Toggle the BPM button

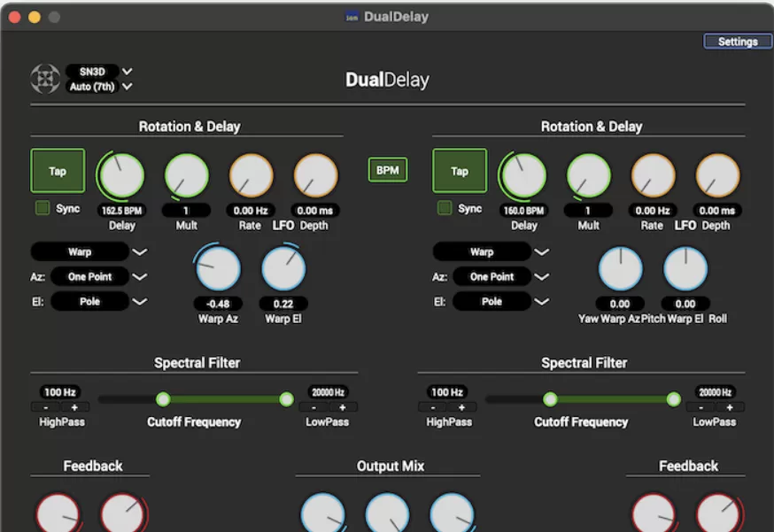[x=388, y=170]
